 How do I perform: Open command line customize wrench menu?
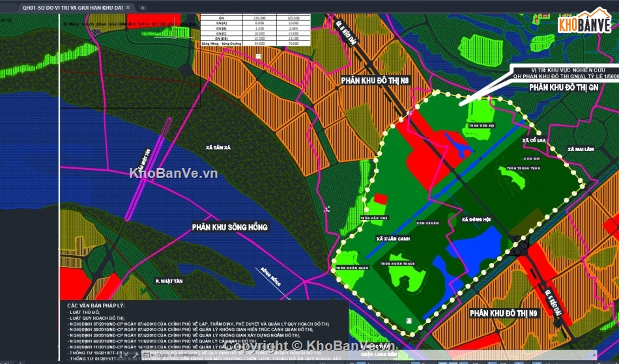pos(135,355)
